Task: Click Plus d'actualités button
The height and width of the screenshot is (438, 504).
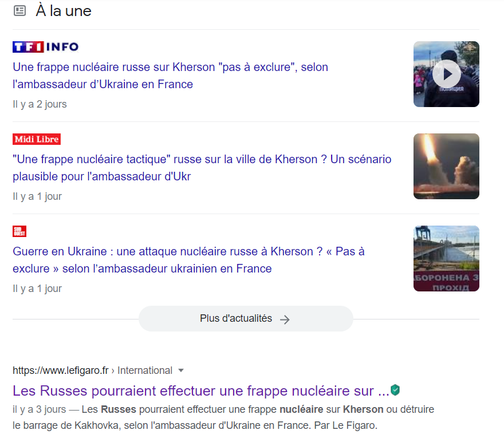Action: [246, 319]
